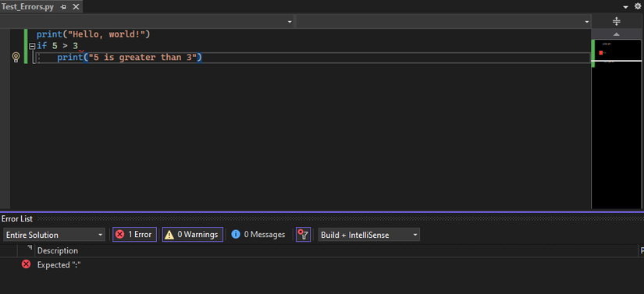The height and width of the screenshot is (294, 644).
Task: Close the Test_Errors.py tab
Action: click(76, 7)
